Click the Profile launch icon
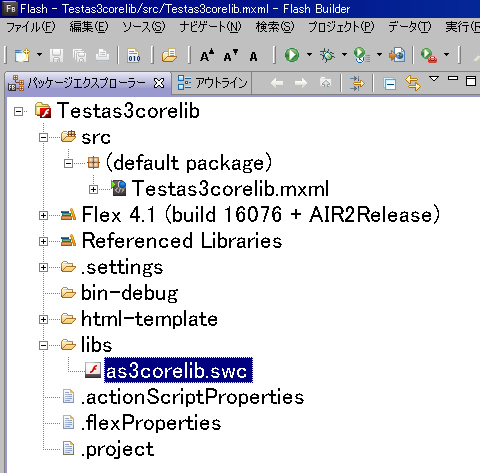This screenshot has height=473, width=480. tap(362, 55)
